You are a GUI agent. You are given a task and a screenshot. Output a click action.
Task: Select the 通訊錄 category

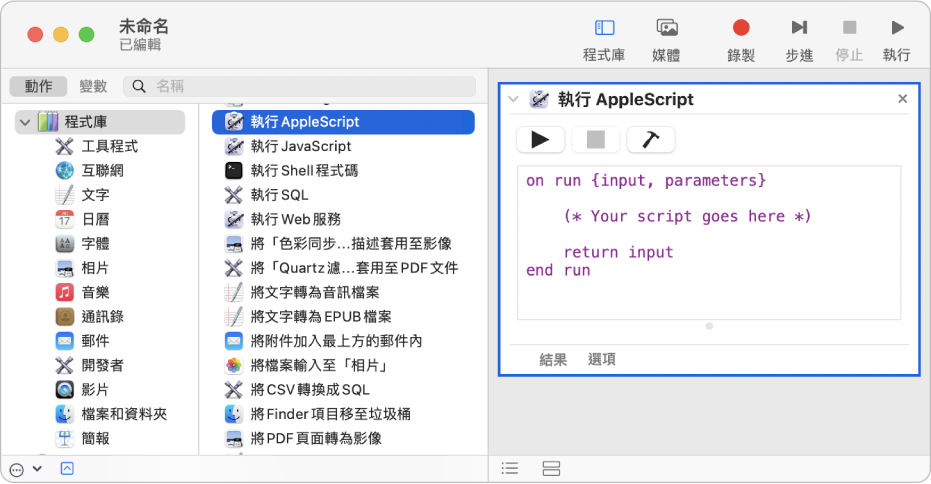point(90,317)
